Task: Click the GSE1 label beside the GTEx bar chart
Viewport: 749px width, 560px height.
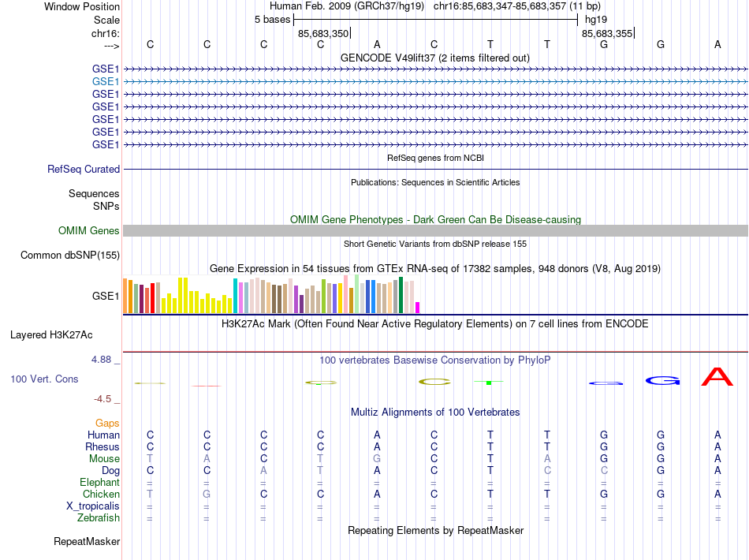Action: tap(106, 297)
